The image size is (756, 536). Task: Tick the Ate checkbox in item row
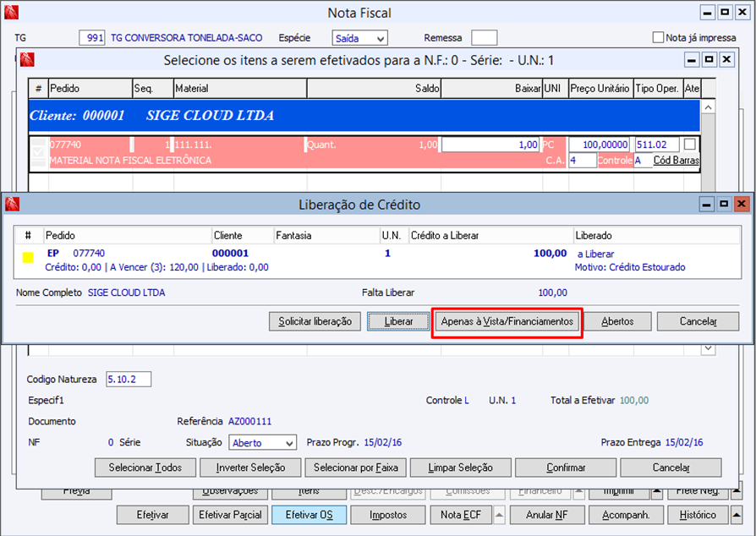pyautogui.click(x=690, y=145)
